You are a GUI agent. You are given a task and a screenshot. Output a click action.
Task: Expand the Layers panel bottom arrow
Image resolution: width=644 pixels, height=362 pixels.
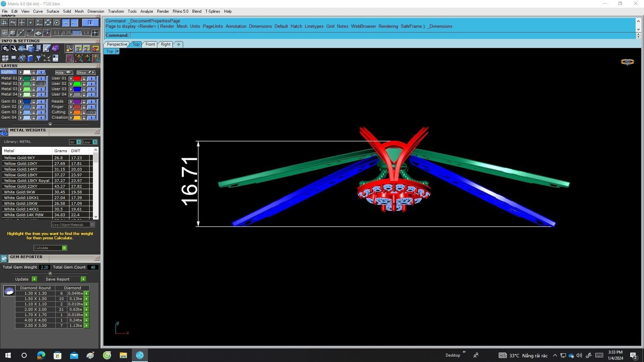click(x=50, y=124)
